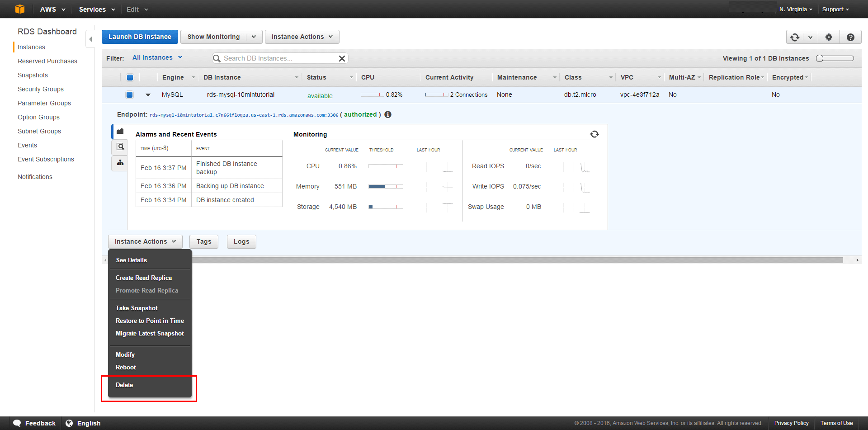The image size is (868, 430).
Task: Select the hierarchy side tab icon
Action: coord(120,163)
